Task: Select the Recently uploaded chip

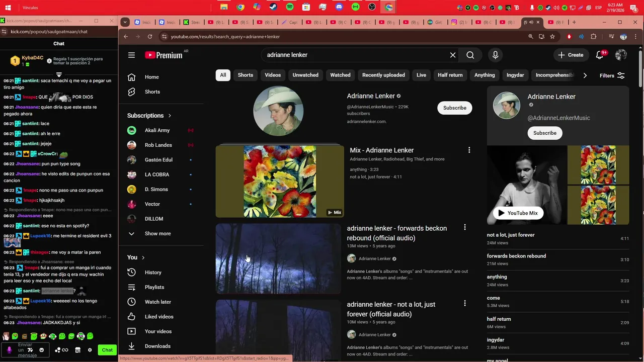Action: point(383,75)
